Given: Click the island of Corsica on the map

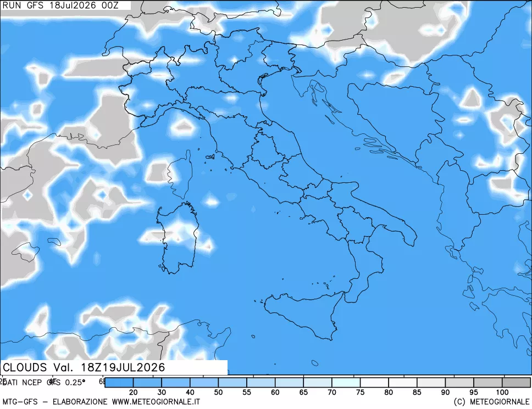Looking at the screenshot, I should (180, 175).
